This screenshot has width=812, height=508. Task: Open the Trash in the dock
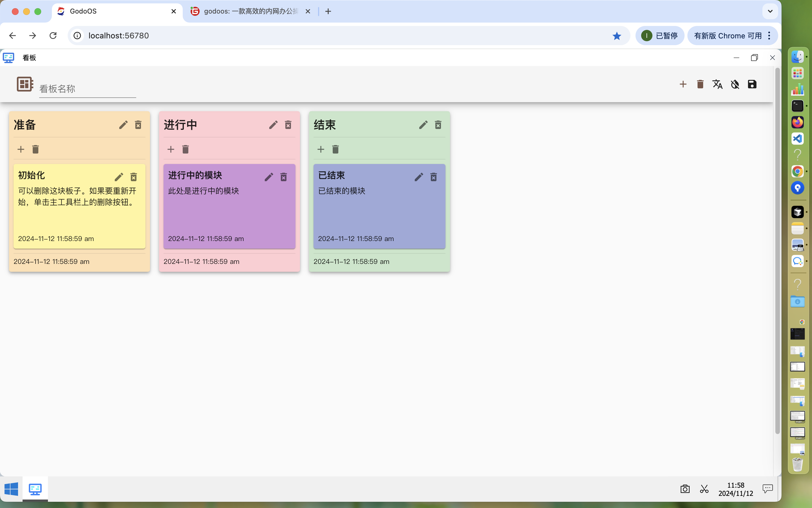tap(798, 464)
